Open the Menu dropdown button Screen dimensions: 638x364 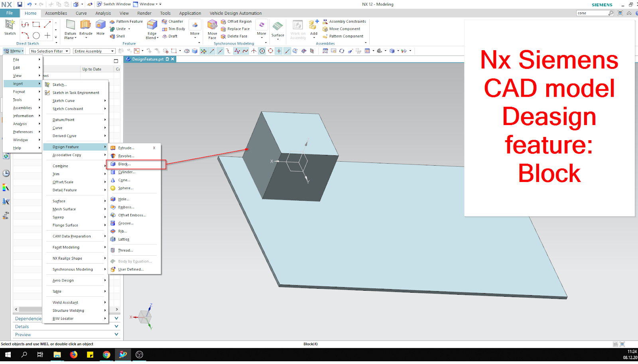point(14,51)
